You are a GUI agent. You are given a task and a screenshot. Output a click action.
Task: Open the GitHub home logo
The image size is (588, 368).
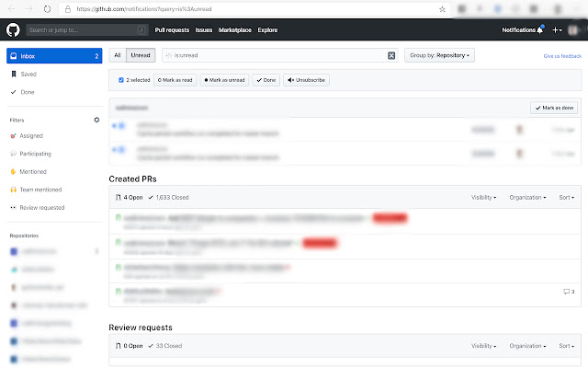pos(13,29)
